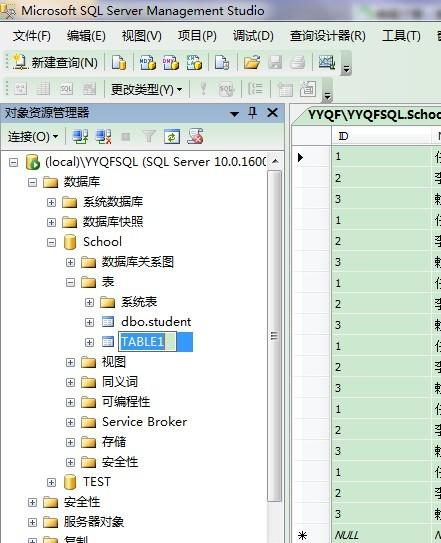Image resolution: width=441 pixels, height=543 pixels.
Task: Click the Open File folder icon
Action: tap(252, 63)
